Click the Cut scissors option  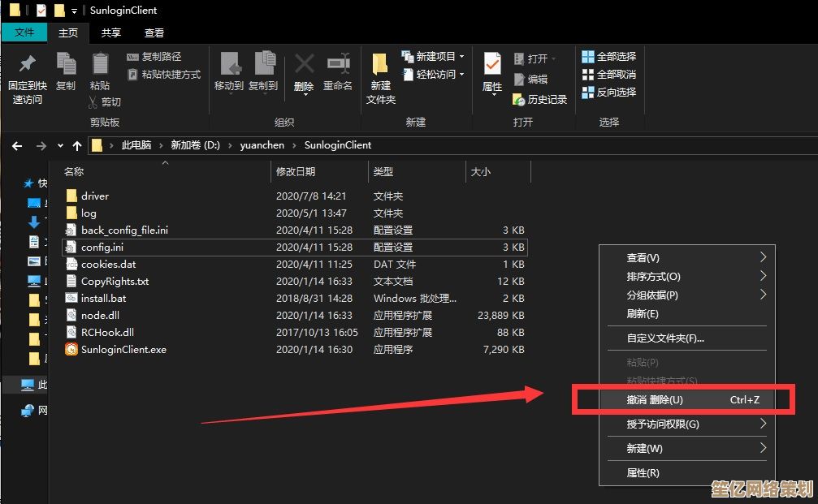105,101
